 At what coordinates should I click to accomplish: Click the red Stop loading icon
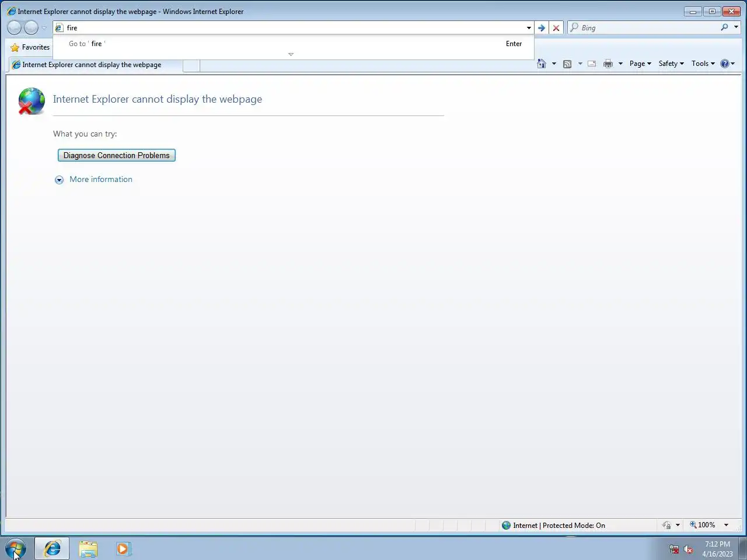(x=556, y=27)
